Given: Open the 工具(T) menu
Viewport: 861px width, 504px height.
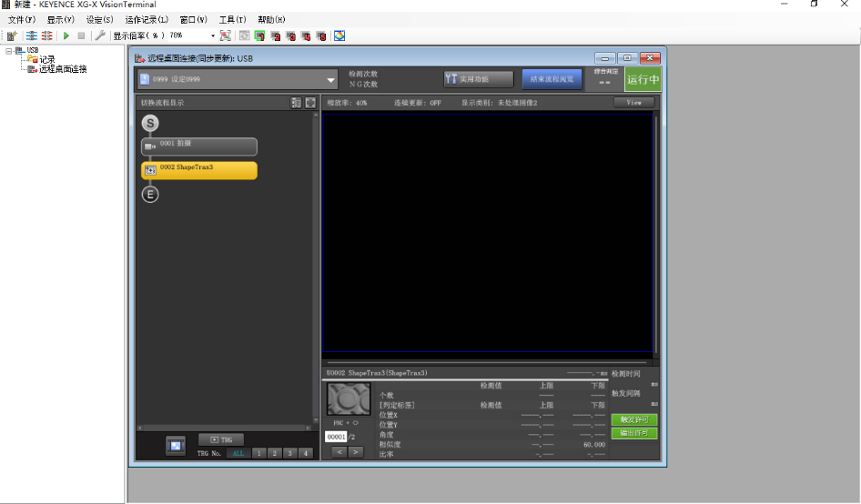Looking at the screenshot, I should click(x=233, y=20).
